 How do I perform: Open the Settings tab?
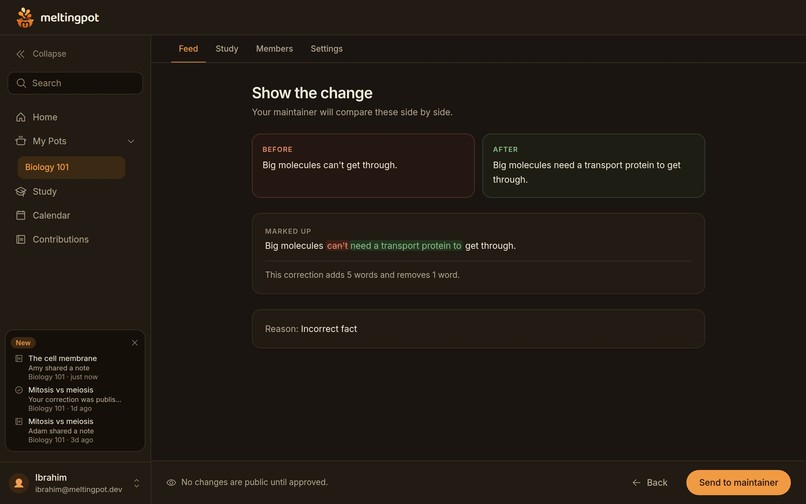pos(326,49)
